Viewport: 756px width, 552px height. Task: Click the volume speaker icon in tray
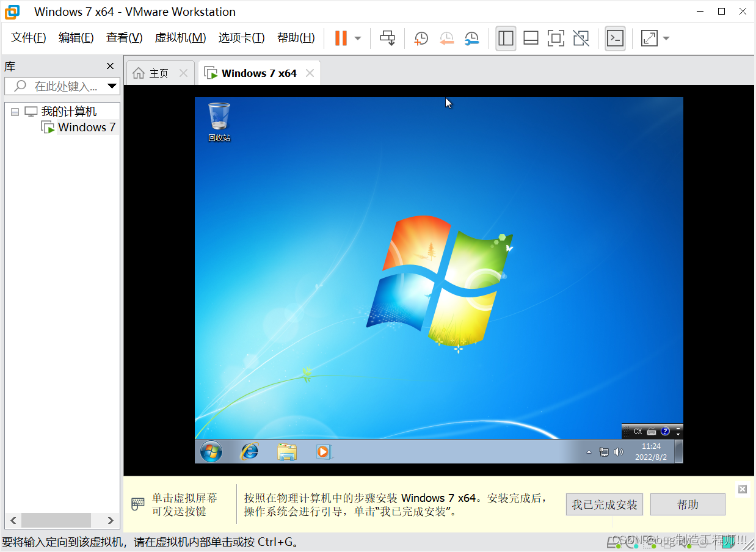(619, 452)
